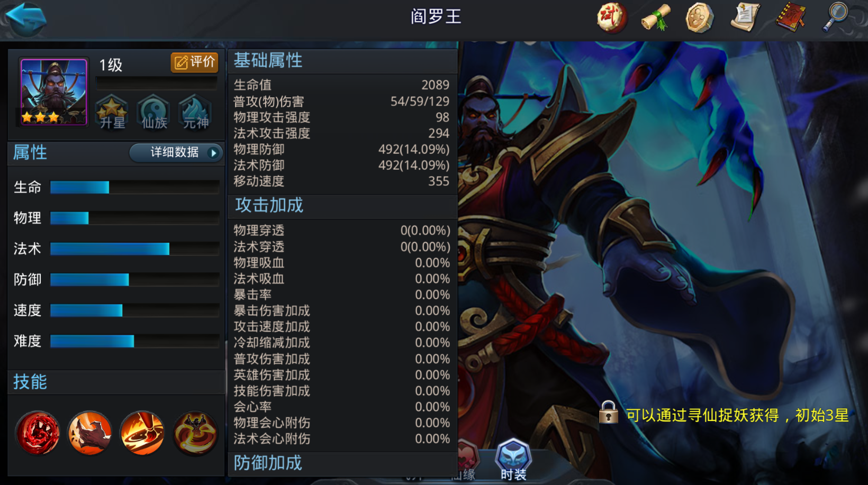Tap the first red swirl skill icon
868x485 pixels.
point(38,433)
